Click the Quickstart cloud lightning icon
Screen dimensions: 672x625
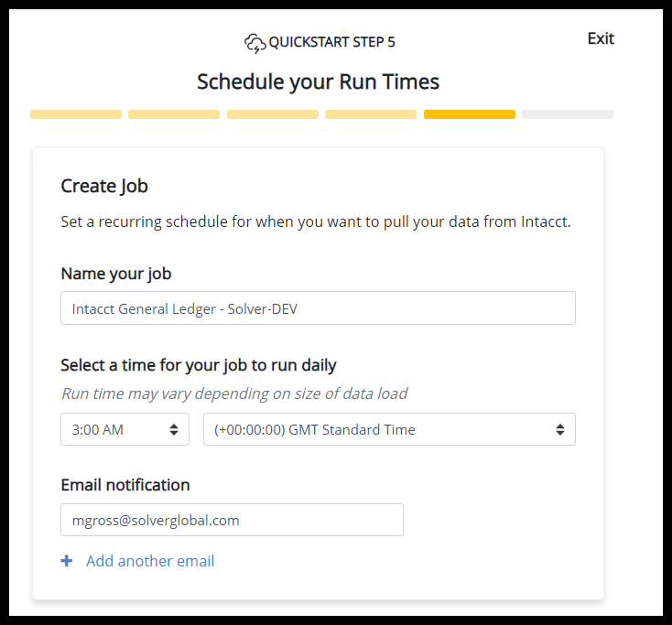point(254,43)
